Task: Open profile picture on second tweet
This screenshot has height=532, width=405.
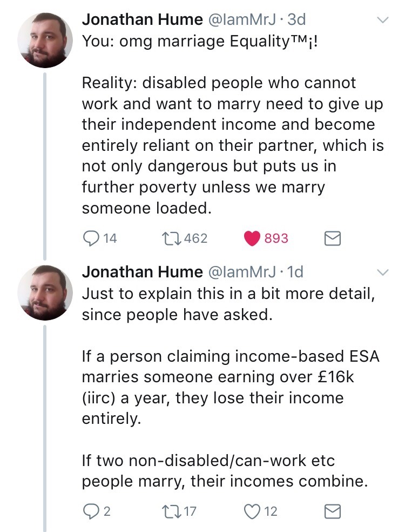Action: click(45, 292)
